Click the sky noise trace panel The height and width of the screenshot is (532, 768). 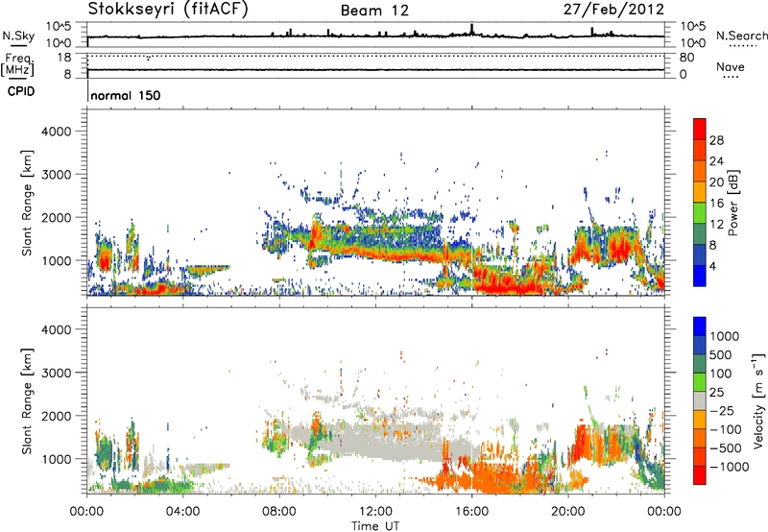tap(375, 35)
